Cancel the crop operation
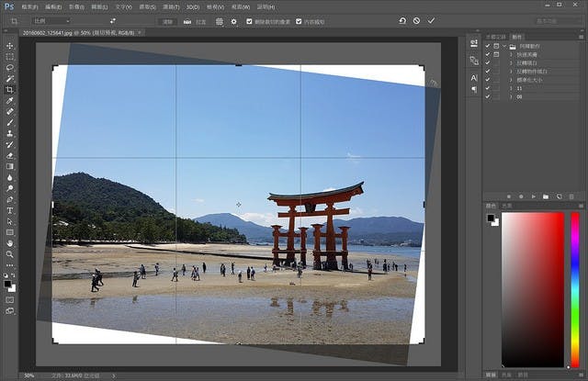The height and width of the screenshot is (381, 588). pyautogui.click(x=416, y=20)
